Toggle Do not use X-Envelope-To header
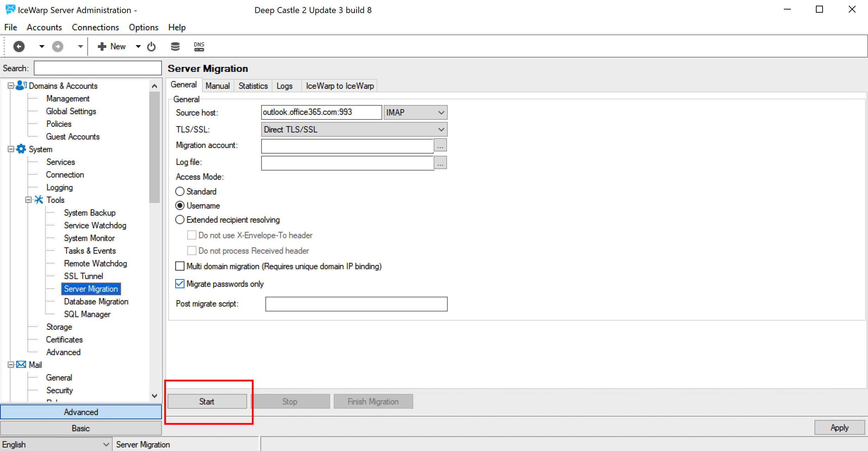 pyautogui.click(x=192, y=235)
